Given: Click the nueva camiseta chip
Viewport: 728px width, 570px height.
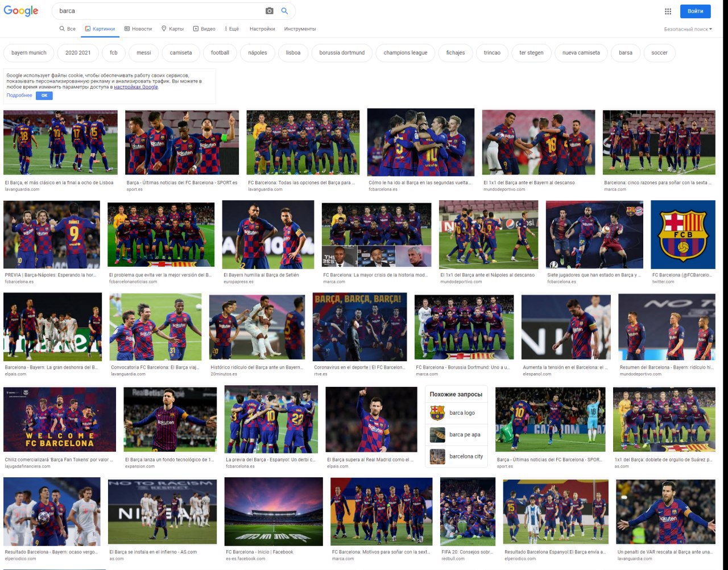Looking at the screenshot, I should [581, 53].
